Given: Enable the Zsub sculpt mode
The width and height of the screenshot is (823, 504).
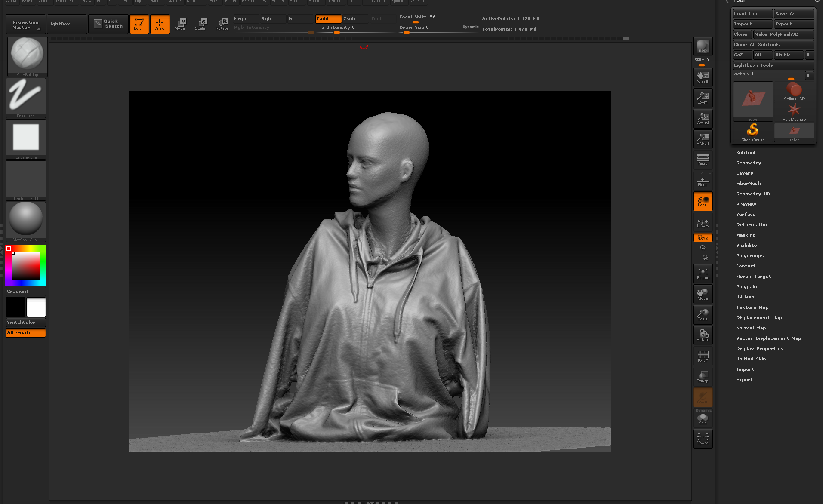Looking at the screenshot, I should pos(355,18).
